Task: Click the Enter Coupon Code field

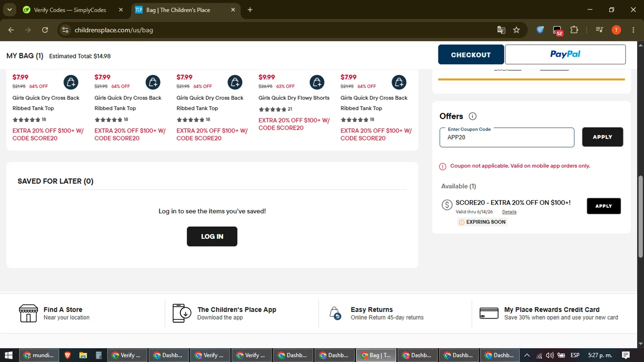Action: point(507,137)
